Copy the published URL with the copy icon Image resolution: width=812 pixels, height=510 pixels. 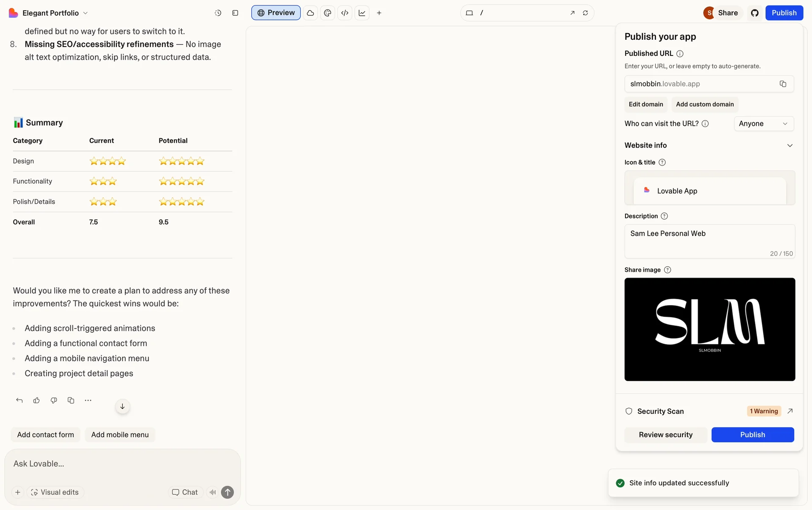783,84
